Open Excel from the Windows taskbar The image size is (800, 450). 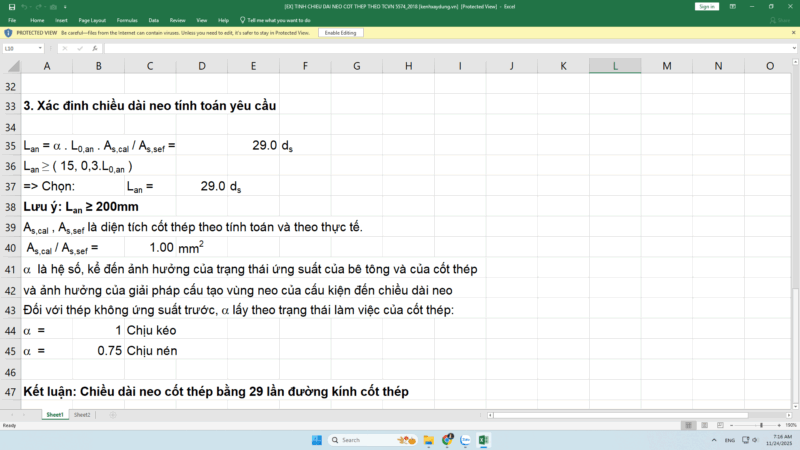(x=482, y=440)
